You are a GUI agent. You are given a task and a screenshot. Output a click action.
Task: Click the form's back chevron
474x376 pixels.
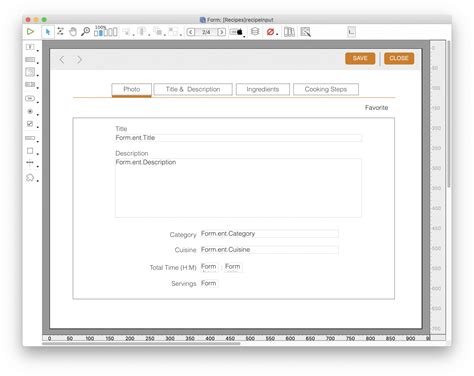[x=62, y=60]
